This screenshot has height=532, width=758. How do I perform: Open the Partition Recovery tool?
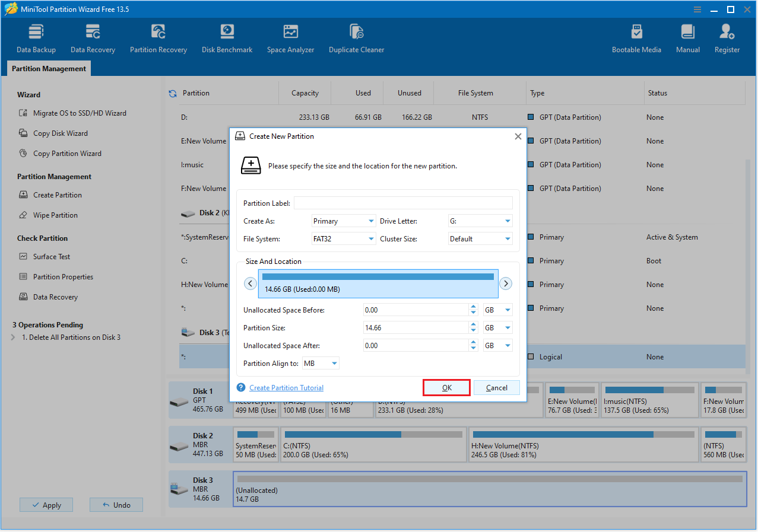(158, 37)
